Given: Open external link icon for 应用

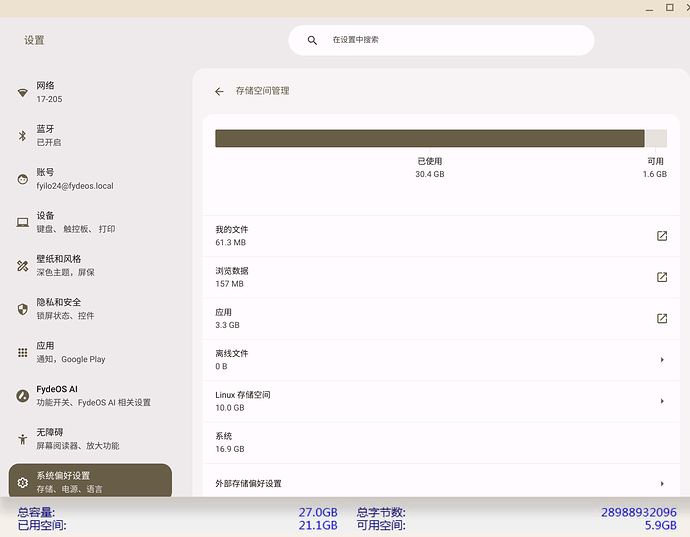Looking at the screenshot, I should (x=661, y=318).
